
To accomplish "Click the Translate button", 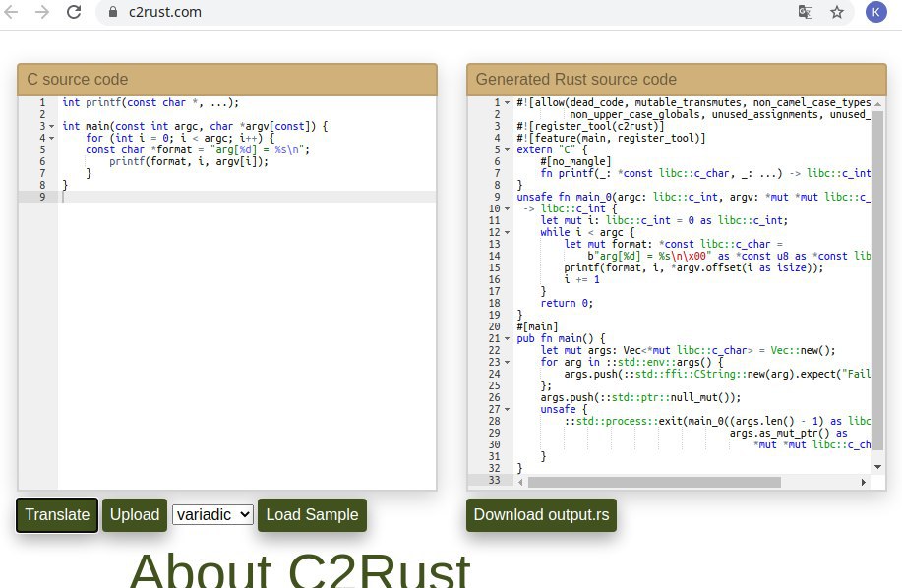I will (x=57, y=515).
